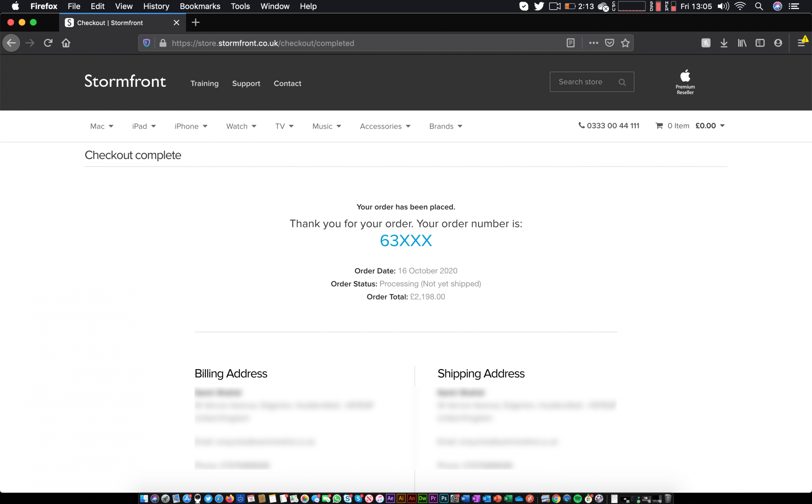Toggle reader view icon in address bar
The width and height of the screenshot is (812, 504).
click(x=570, y=43)
